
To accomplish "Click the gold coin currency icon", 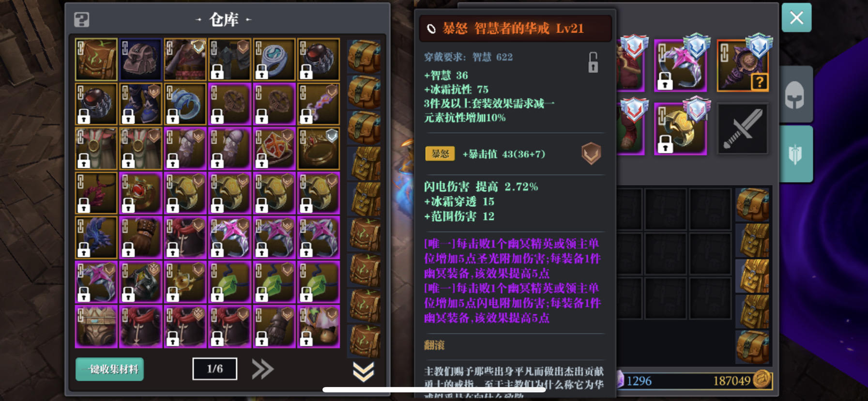I will click(x=761, y=380).
